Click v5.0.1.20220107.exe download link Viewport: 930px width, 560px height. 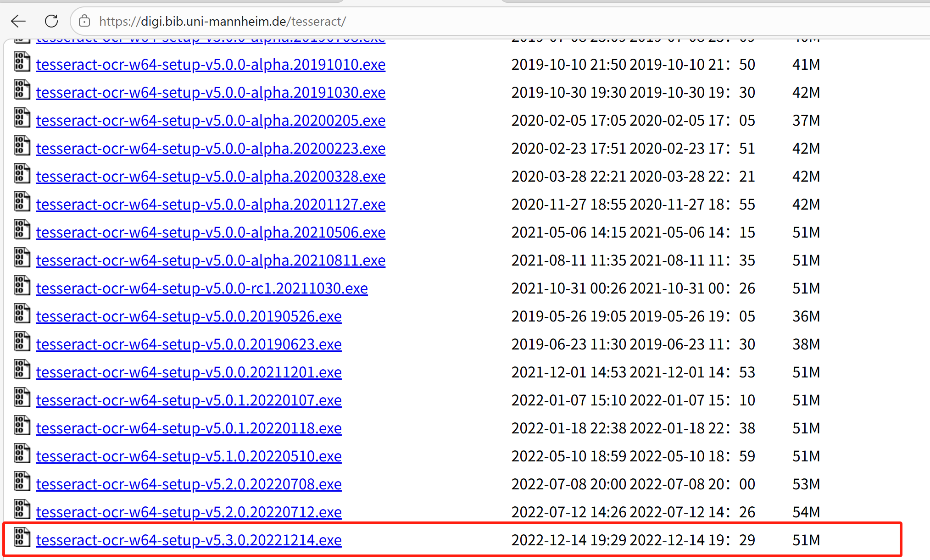[x=189, y=400]
